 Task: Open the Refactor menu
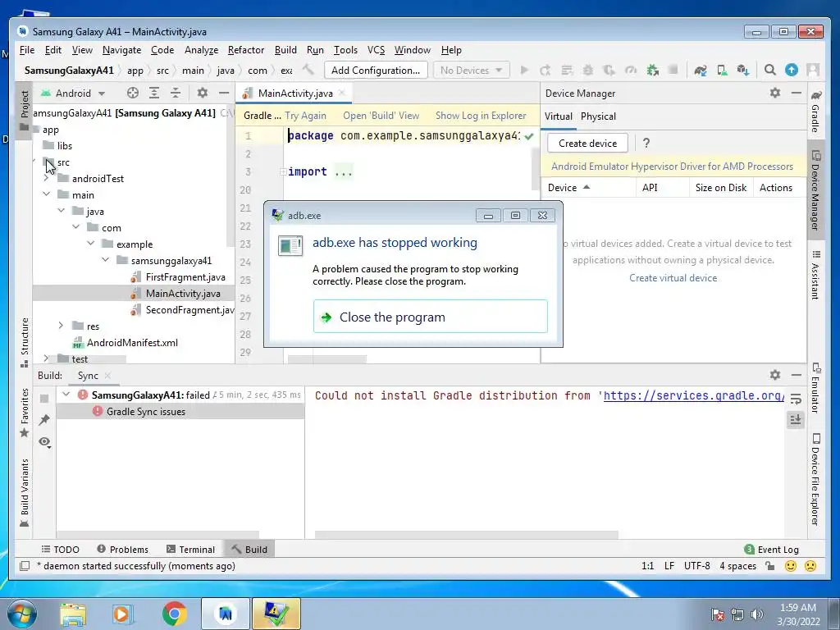tap(246, 50)
